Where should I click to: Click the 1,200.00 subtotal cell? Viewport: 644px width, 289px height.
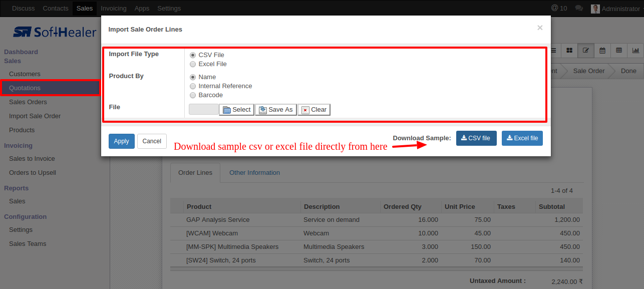[x=567, y=220]
